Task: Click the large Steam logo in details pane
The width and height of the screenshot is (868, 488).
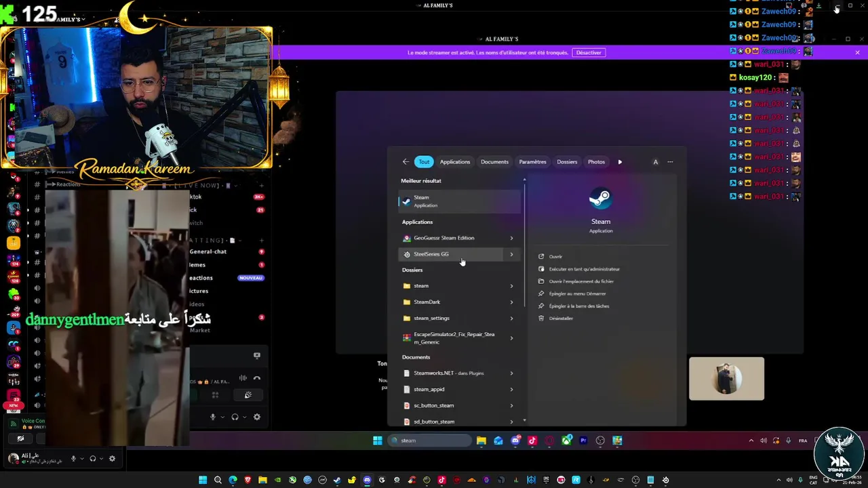Action: (x=600, y=199)
